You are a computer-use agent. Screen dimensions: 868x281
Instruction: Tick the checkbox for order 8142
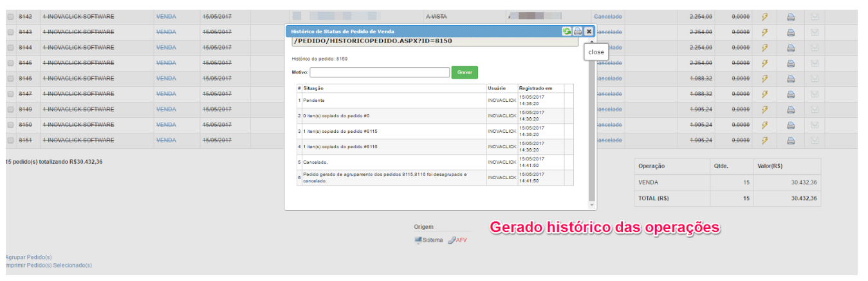point(10,17)
